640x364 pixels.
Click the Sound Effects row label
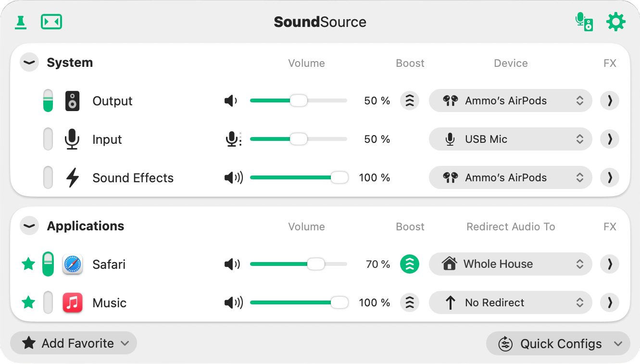(133, 178)
